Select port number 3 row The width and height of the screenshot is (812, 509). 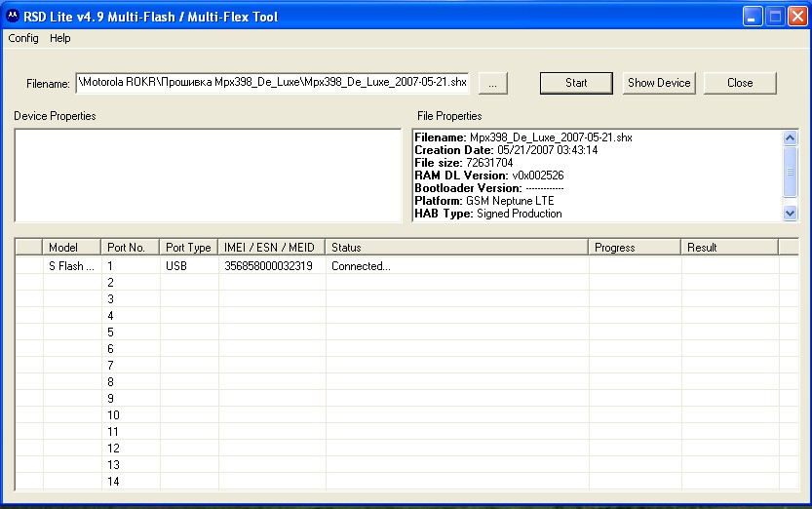pos(407,298)
